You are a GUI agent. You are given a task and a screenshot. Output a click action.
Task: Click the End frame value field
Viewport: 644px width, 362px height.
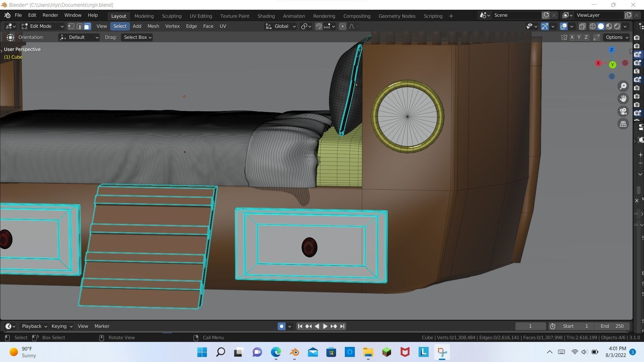click(x=612, y=326)
